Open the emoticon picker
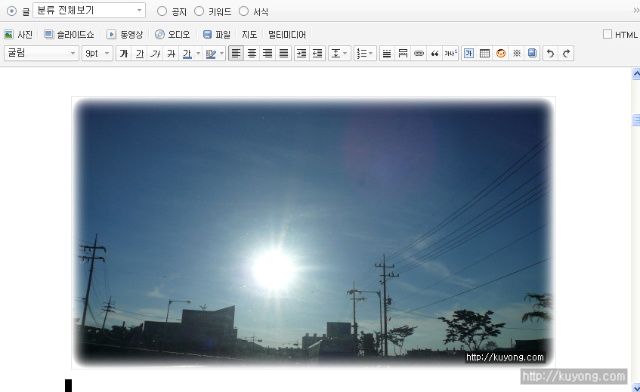Viewport: 640px width, 392px height. tap(501, 53)
